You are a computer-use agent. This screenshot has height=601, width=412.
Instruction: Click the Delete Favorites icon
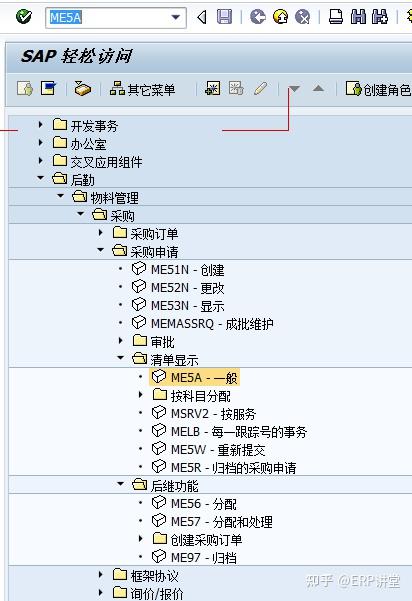(x=236, y=88)
